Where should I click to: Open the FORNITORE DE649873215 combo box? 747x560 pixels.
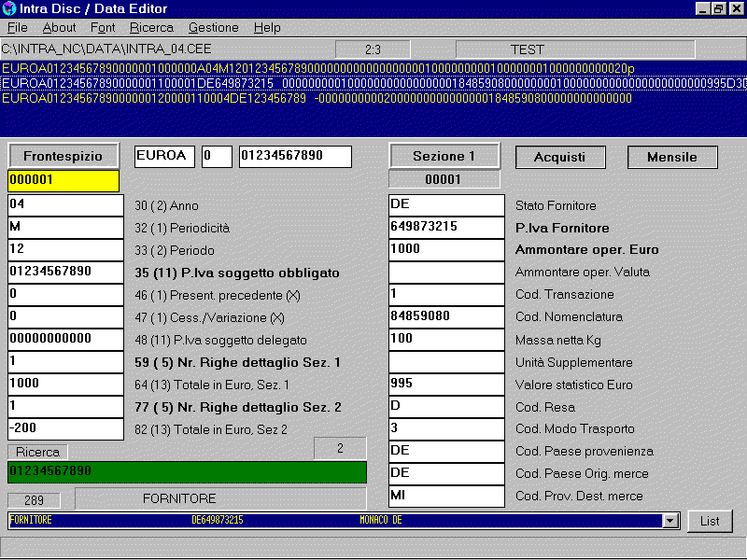344,521
